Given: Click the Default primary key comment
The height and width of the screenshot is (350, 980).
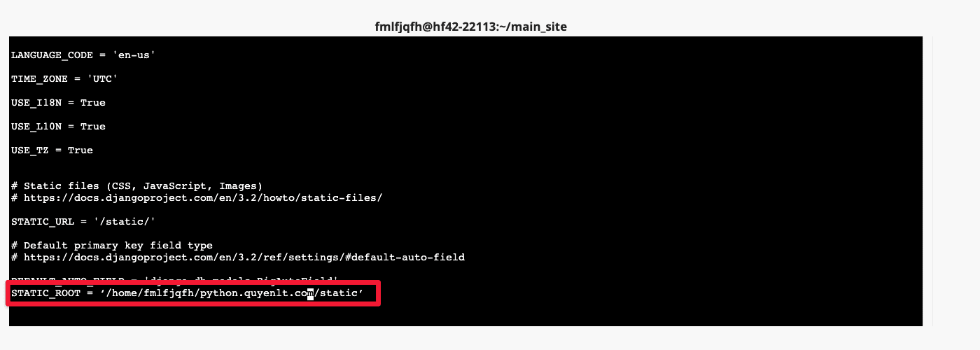Looking at the screenshot, I should pos(112,245).
